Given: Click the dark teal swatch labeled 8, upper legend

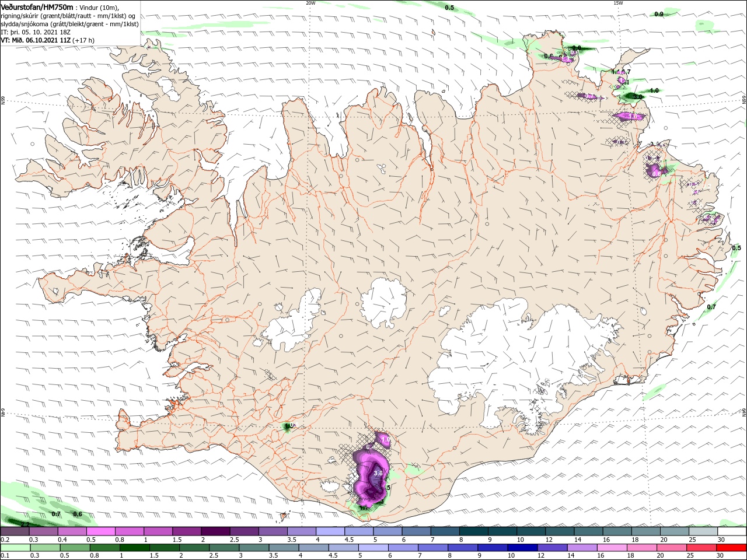Looking at the screenshot, I should (474, 531).
